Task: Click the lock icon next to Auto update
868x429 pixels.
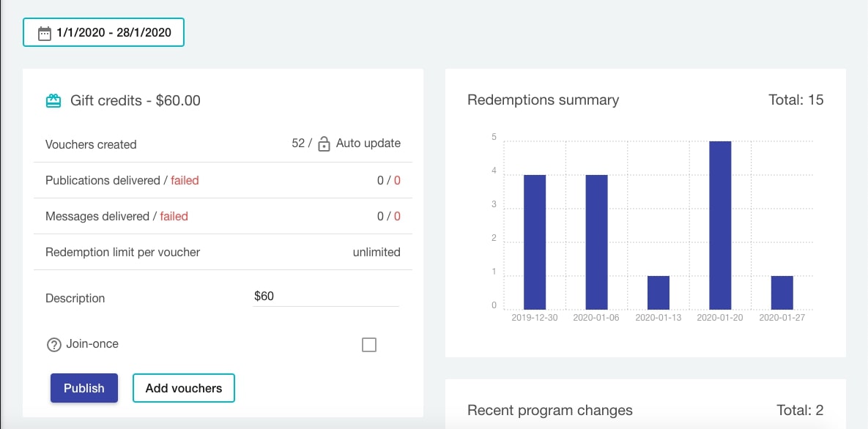Action: pos(324,143)
